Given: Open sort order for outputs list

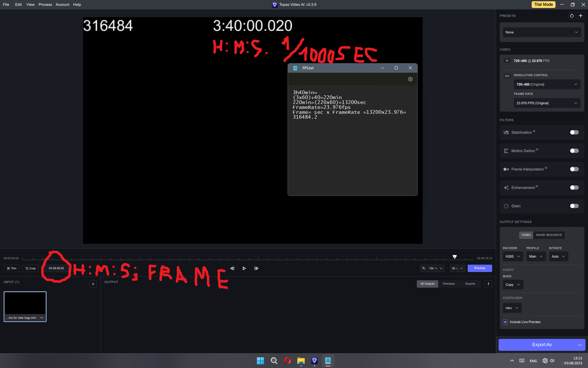Looking at the screenshot, I should pyautogui.click(x=488, y=284).
